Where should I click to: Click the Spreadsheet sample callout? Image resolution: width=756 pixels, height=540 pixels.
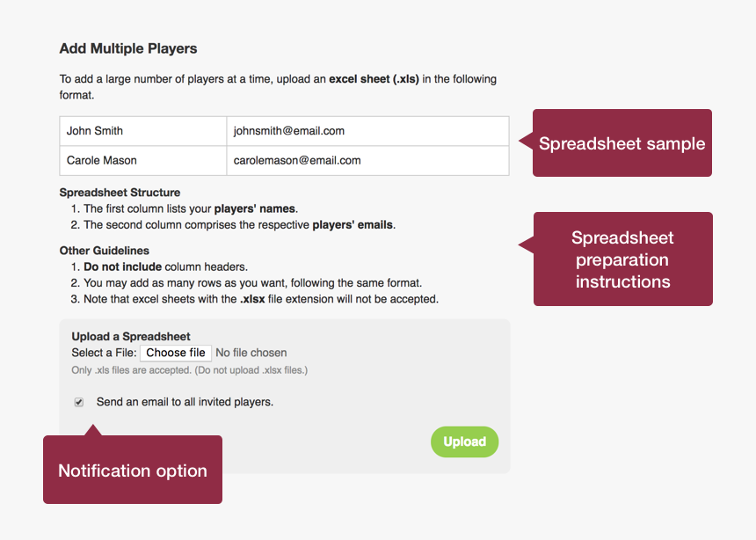click(622, 143)
